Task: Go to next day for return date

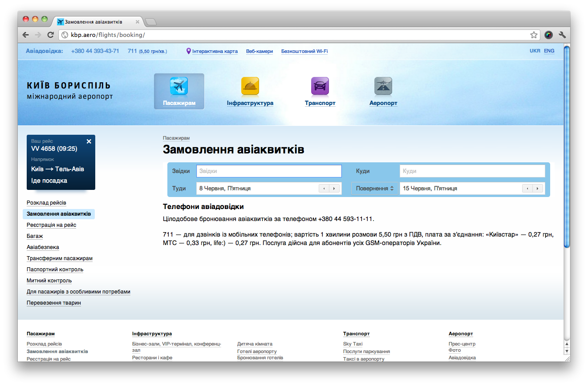Action: pyautogui.click(x=538, y=189)
